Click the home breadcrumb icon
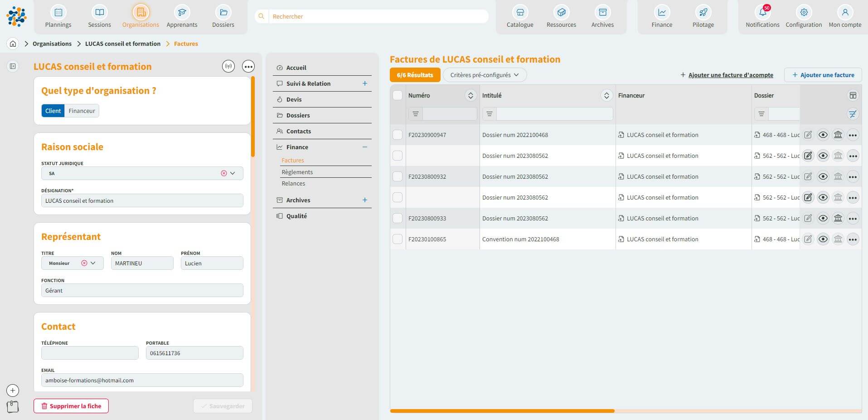The height and width of the screenshot is (420, 868). coord(13,44)
